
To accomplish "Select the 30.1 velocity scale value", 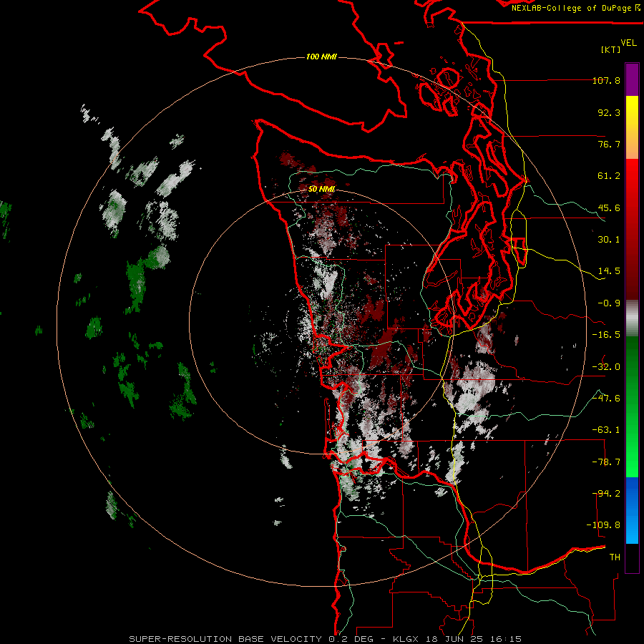I will tap(609, 240).
